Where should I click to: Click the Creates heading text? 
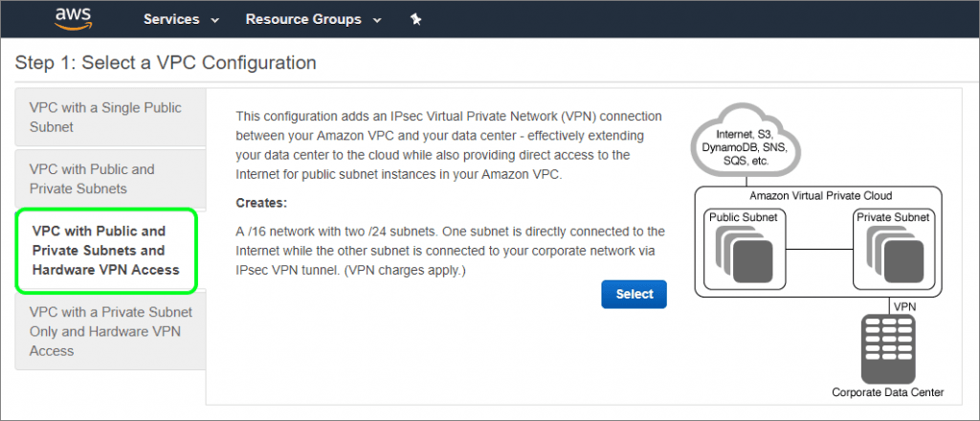[x=261, y=204]
